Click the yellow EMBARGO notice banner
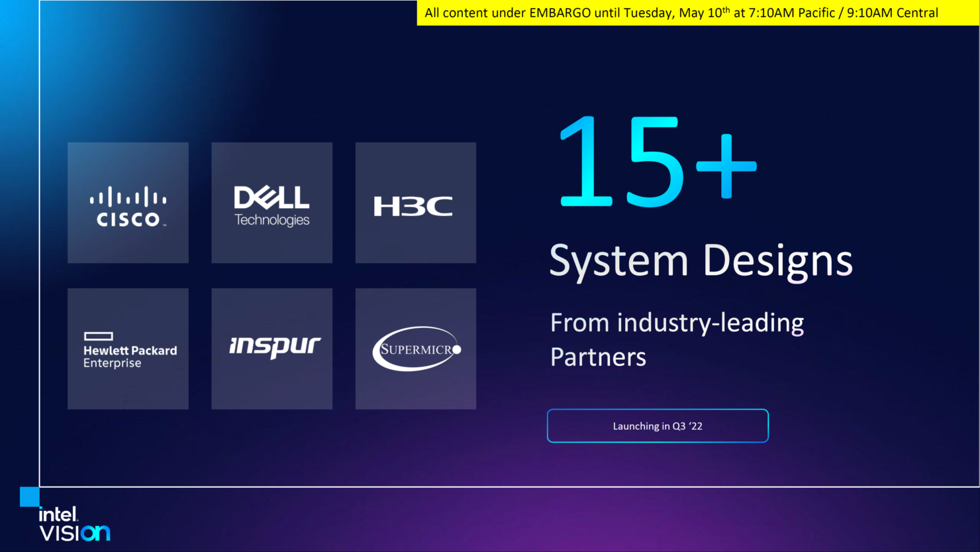The image size is (980, 552). click(698, 13)
